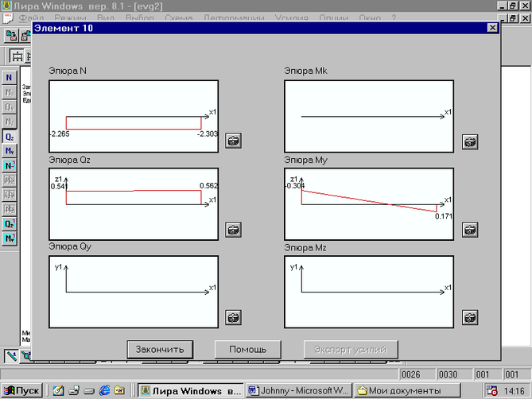Click the Закончить button
The width and height of the screenshot is (532, 399).
[160, 350]
